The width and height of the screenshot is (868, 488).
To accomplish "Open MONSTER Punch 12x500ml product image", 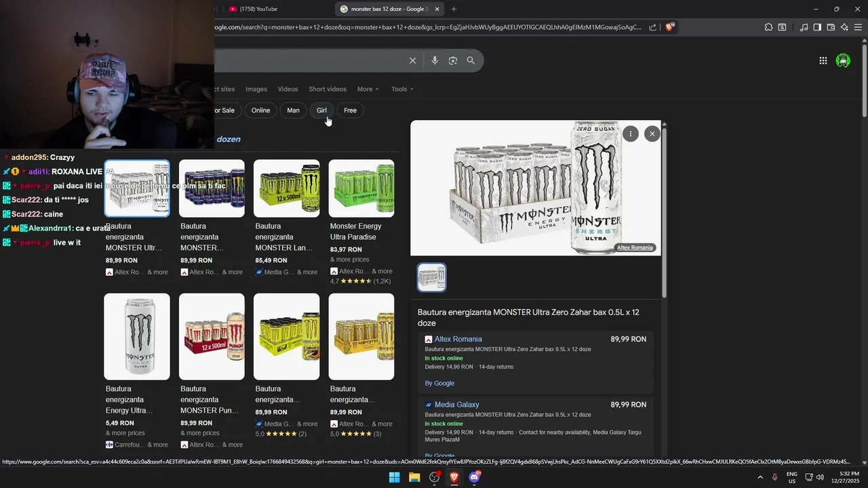I will point(212,336).
